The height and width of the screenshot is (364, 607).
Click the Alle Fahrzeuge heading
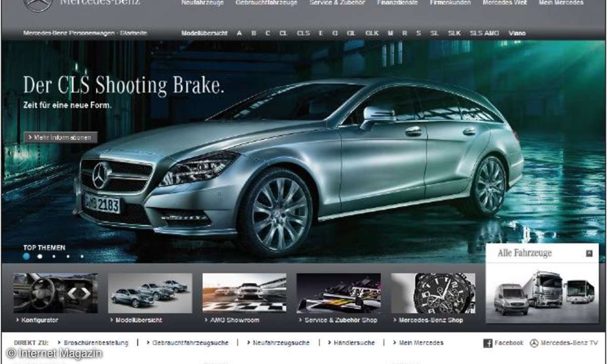click(x=525, y=253)
